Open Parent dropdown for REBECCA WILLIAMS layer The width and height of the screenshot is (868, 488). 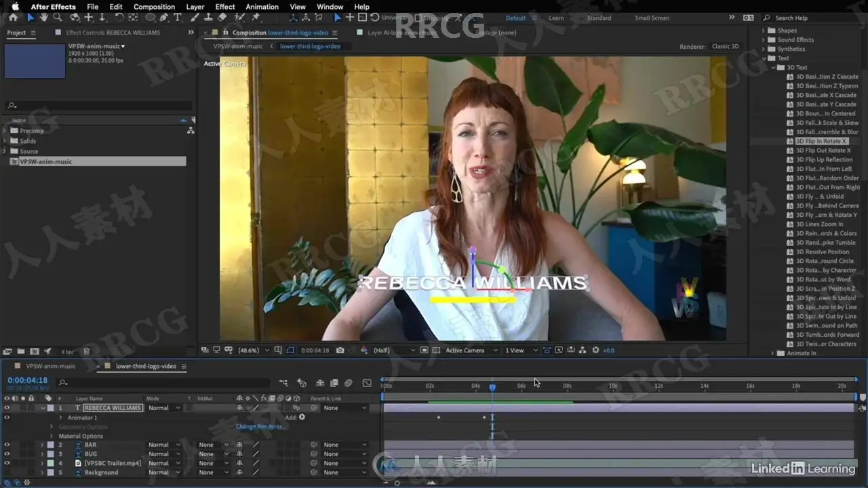point(344,408)
